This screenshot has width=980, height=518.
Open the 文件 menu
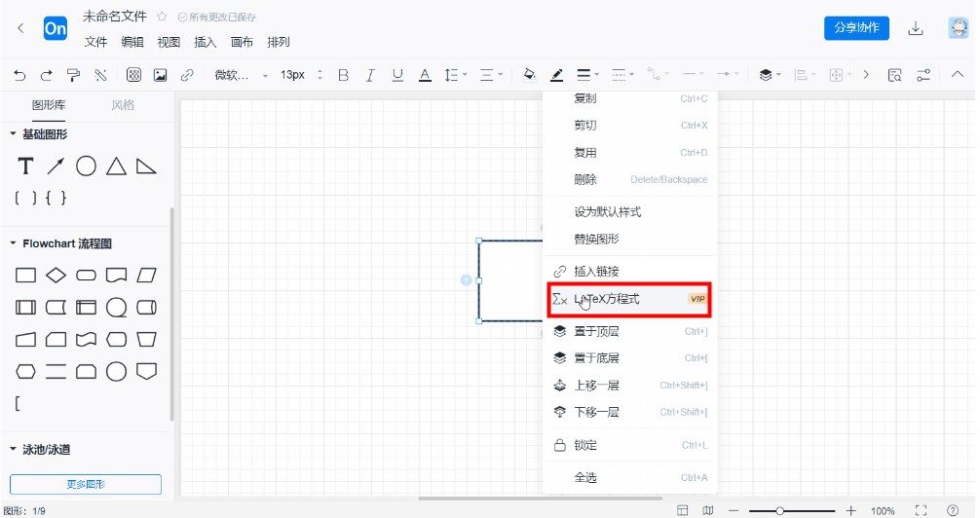coord(95,42)
